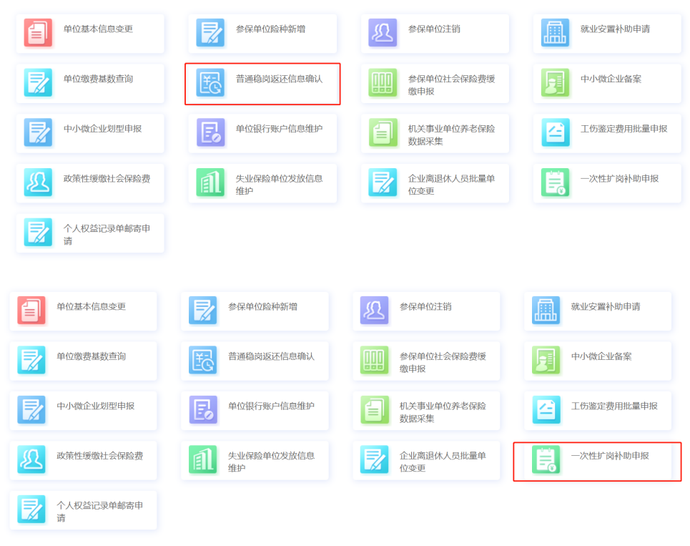Click the 中小微企业备案 icon in upper grid
This screenshot has height=546, width=690.
coord(555,82)
